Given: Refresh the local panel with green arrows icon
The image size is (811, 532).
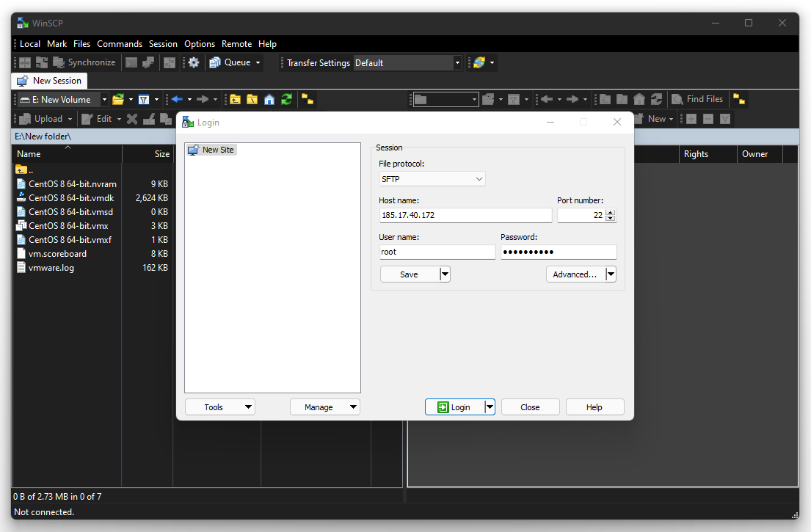Looking at the screenshot, I should (286, 99).
